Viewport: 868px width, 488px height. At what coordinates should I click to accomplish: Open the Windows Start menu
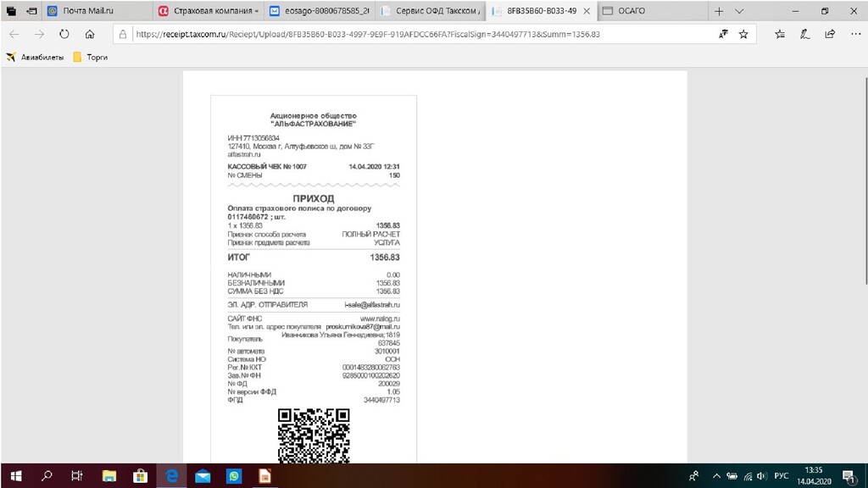pos(16,476)
